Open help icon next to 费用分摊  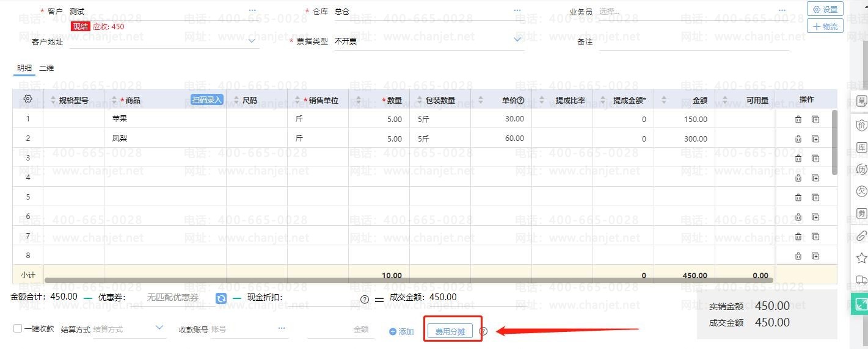[483, 331]
